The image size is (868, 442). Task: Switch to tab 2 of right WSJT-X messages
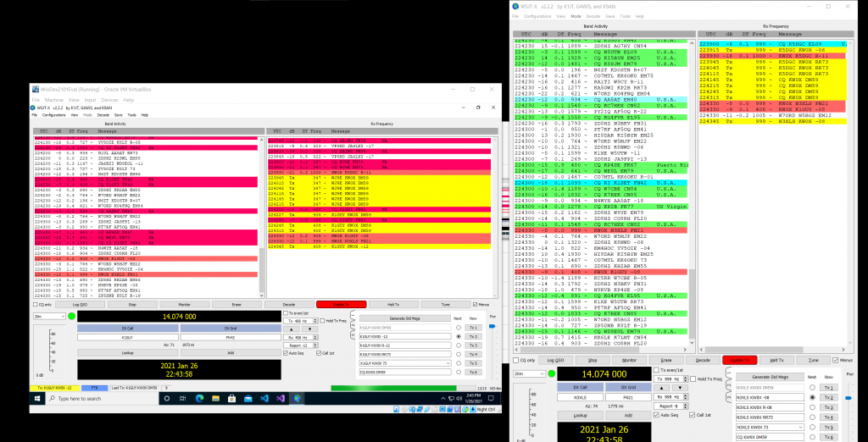[728, 385]
